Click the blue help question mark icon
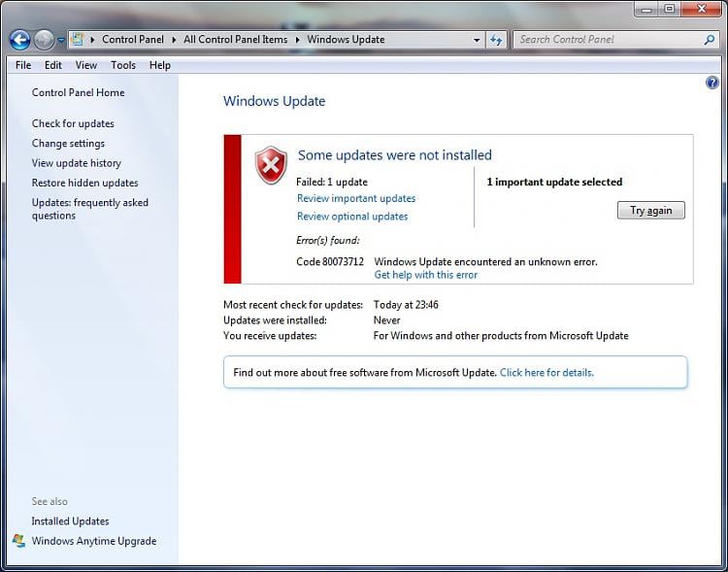Screen dimensions: 728x572 [x=712, y=83]
